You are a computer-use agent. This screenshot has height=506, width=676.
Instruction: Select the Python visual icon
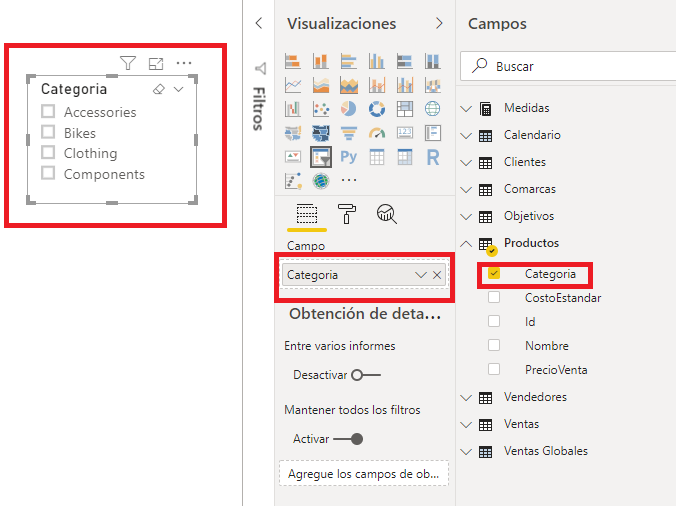coord(348,156)
